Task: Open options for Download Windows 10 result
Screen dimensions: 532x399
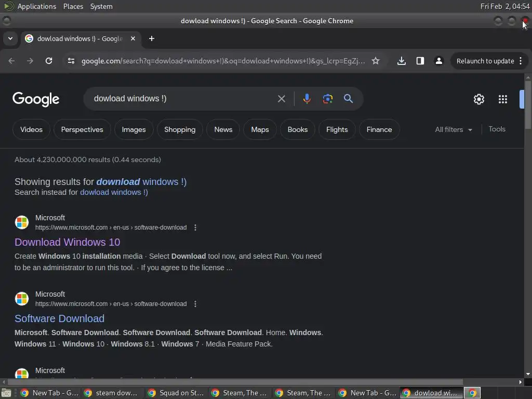Action: click(195, 228)
